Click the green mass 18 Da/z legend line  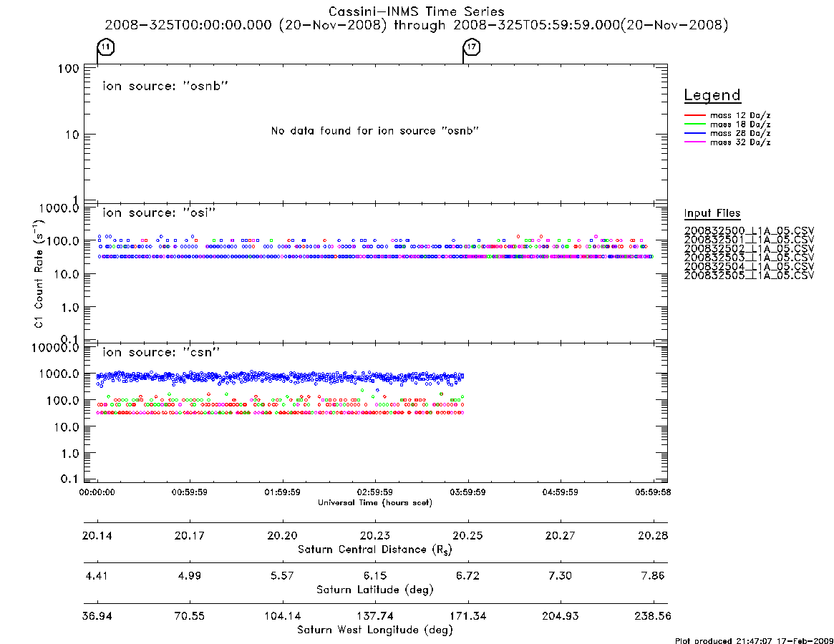[x=694, y=124]
